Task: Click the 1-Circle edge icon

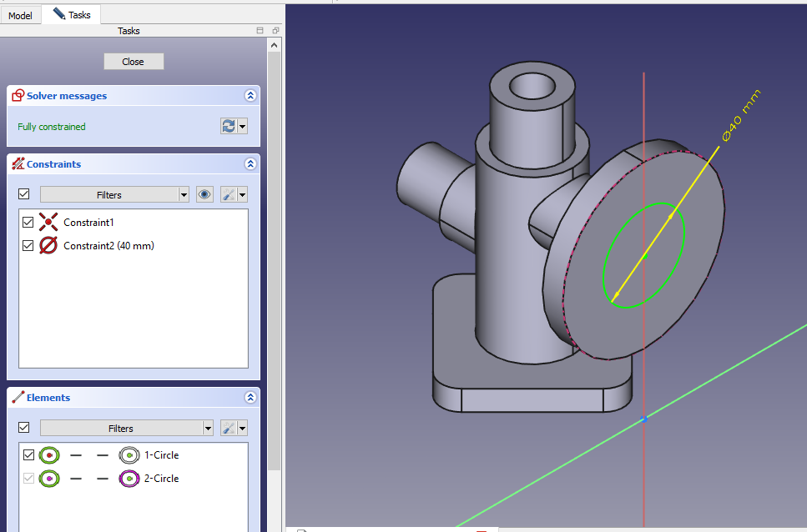Action: click(x=49, y=455)
